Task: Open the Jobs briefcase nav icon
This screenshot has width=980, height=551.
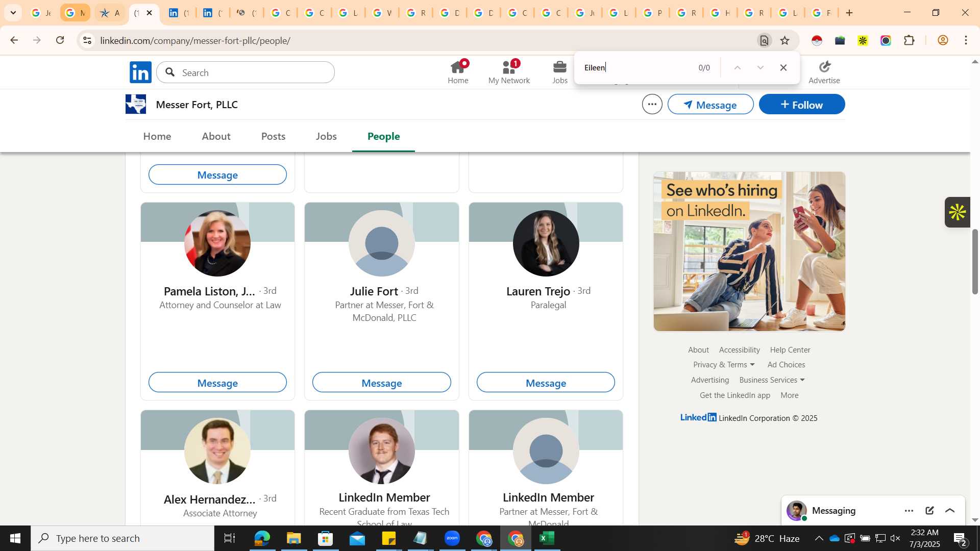Action: tap(560, 72)
